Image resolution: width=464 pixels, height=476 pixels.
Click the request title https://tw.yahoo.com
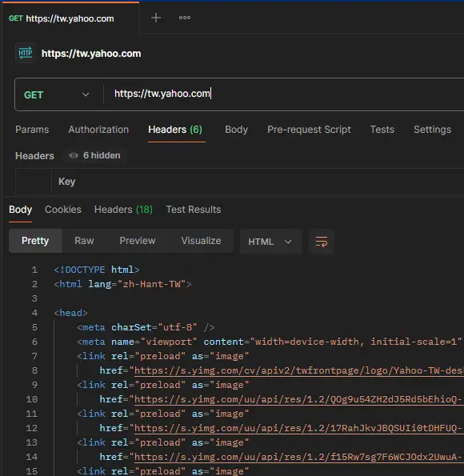pos(91,54)
